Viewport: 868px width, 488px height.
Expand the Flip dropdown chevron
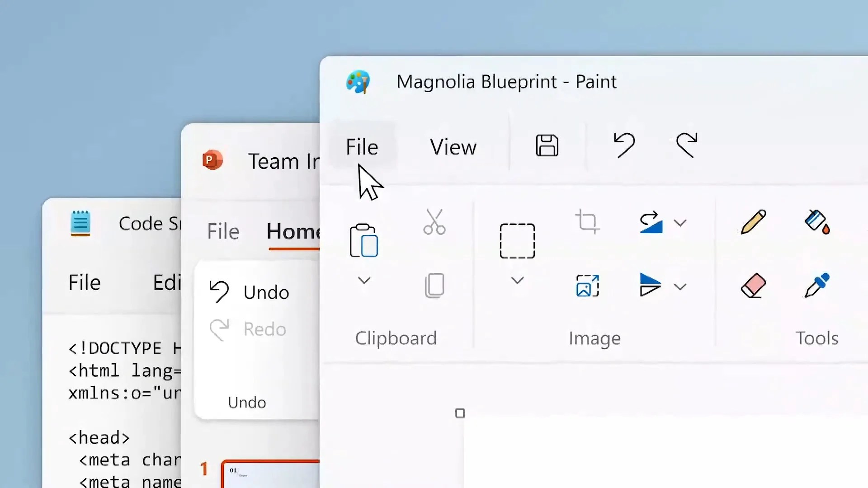point(680,286)
